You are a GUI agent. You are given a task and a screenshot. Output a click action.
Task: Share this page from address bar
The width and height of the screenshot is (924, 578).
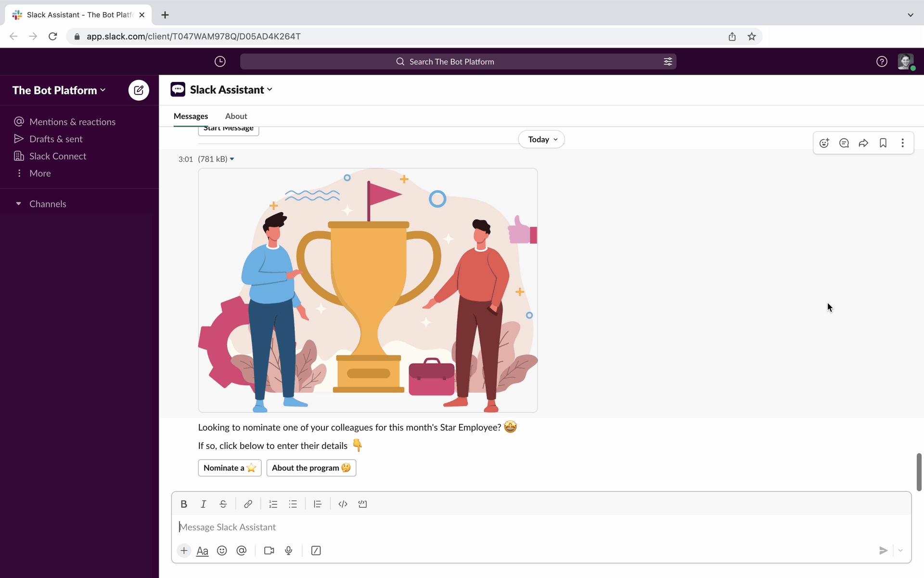click(x=732, y=37)
